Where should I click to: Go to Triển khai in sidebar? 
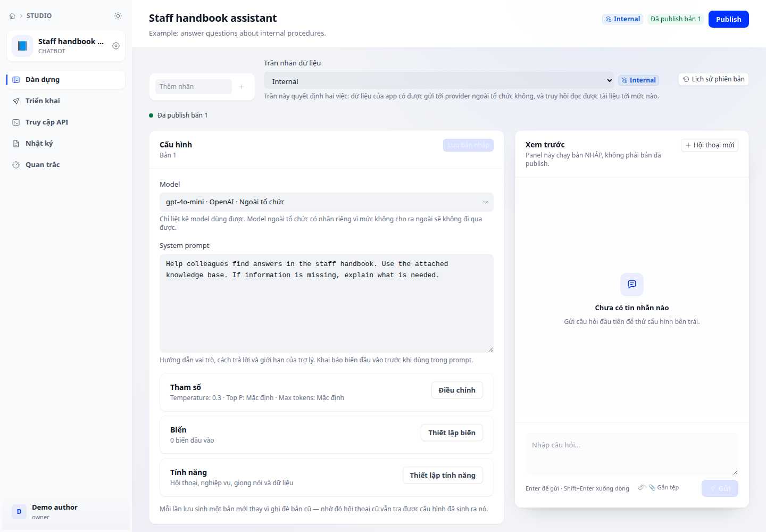coord(66,101)
